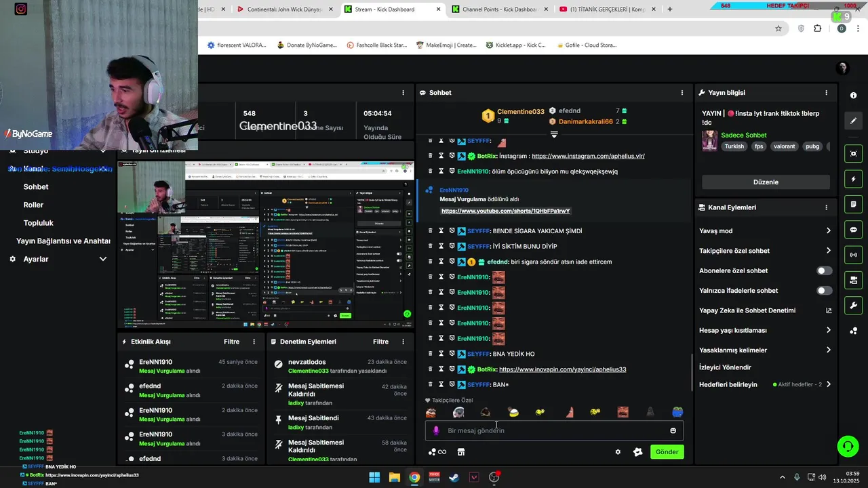Screen dimensions: 868x488
Task: Toggle Yalnızca ifadelerle sohbet switch
Action: [824, 291]
